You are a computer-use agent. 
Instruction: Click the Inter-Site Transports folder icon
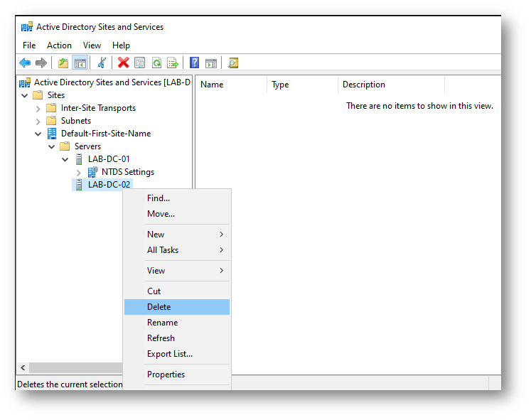[x=51, y=108]
